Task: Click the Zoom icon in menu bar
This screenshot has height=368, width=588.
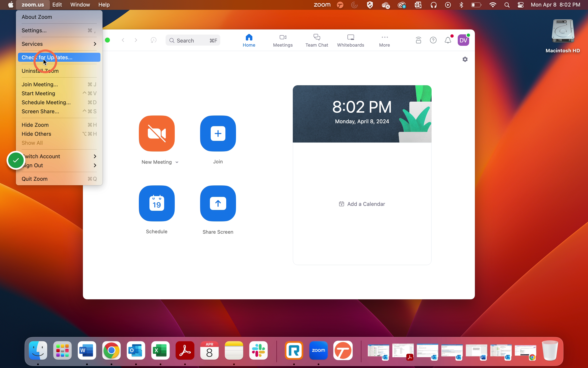Action: [322, 5]
